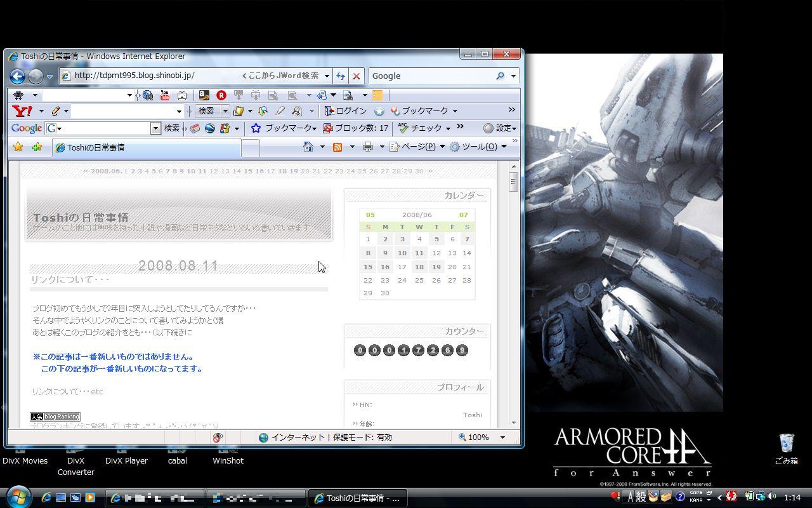Click date 19 in the top date strip
The width and height of the screenshot is (812, 508).
[294, 171]
